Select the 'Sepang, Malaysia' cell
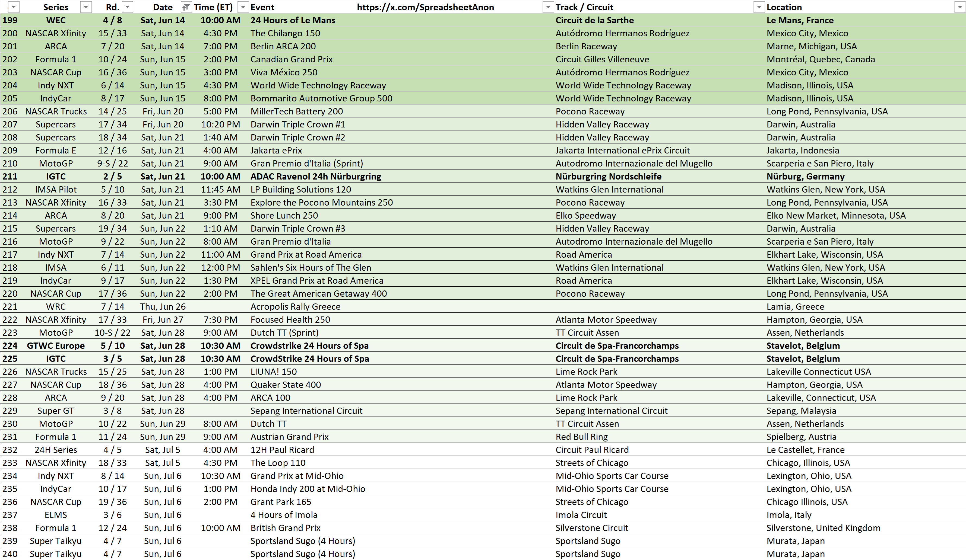 pos(801,411)
